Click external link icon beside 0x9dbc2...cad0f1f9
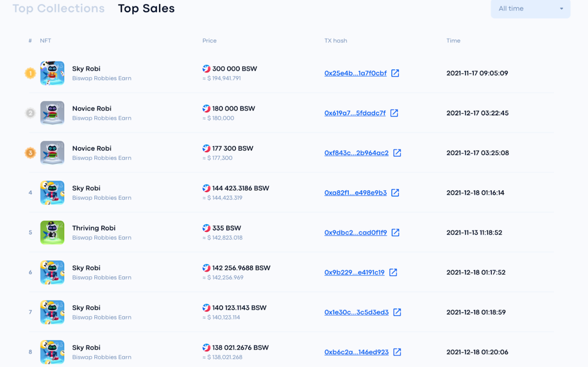This screenshot has height=367, width=588. [396, 232]
